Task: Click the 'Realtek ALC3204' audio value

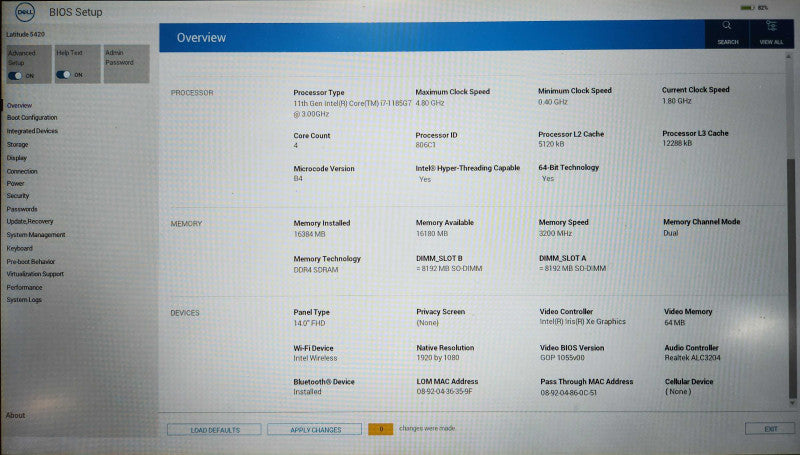Action: (x=692, y=358)
